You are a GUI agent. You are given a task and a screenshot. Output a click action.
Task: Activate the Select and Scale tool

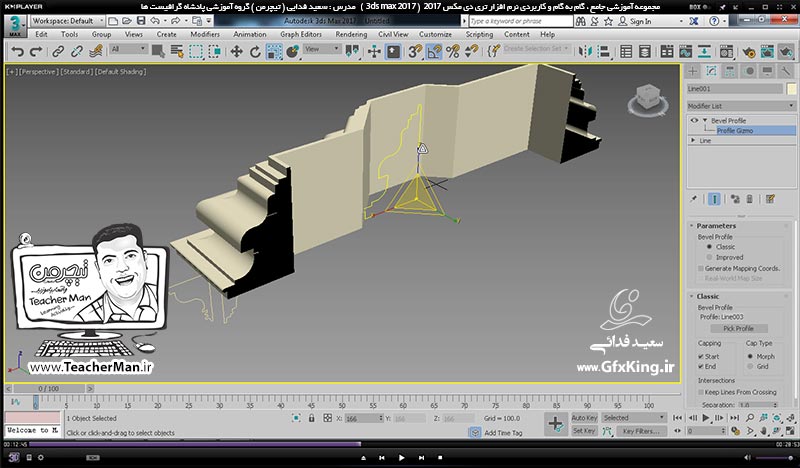(274, 52)
